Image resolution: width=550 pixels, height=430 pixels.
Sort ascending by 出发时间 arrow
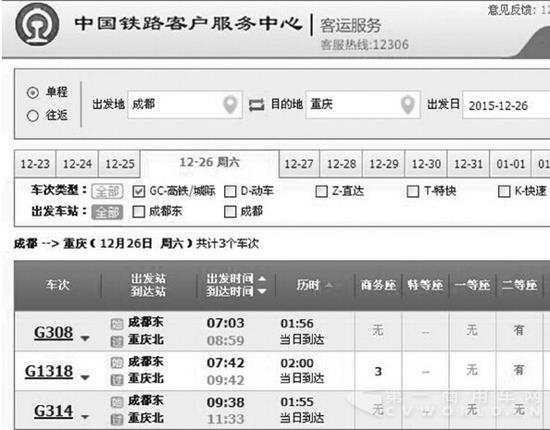point(262,279)
